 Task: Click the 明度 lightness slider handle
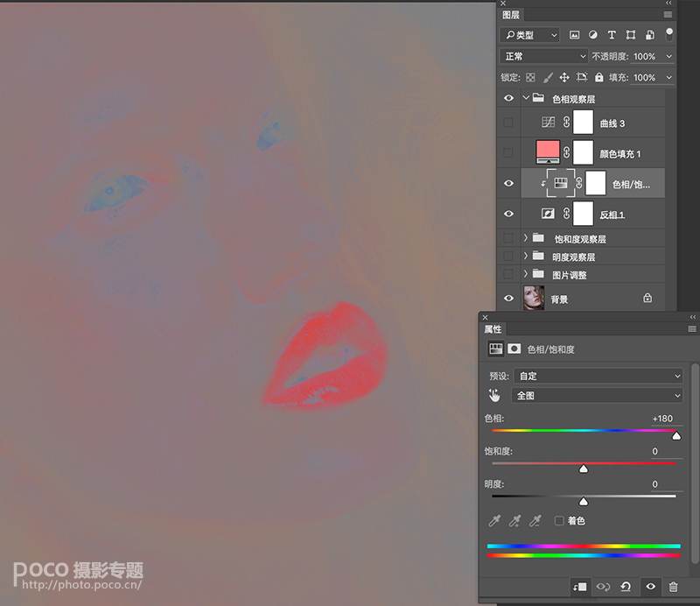[x=584, y=502]
